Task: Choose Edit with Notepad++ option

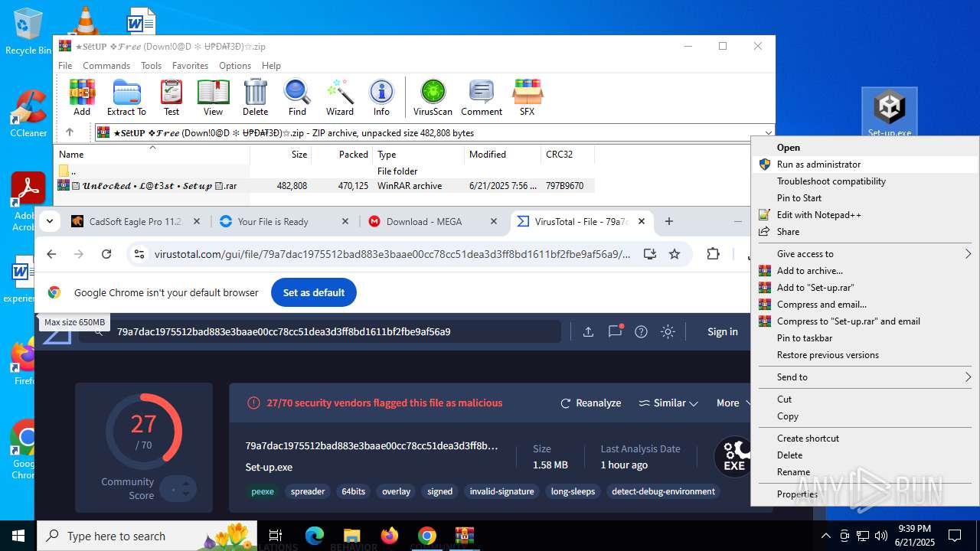Action: 864,215
